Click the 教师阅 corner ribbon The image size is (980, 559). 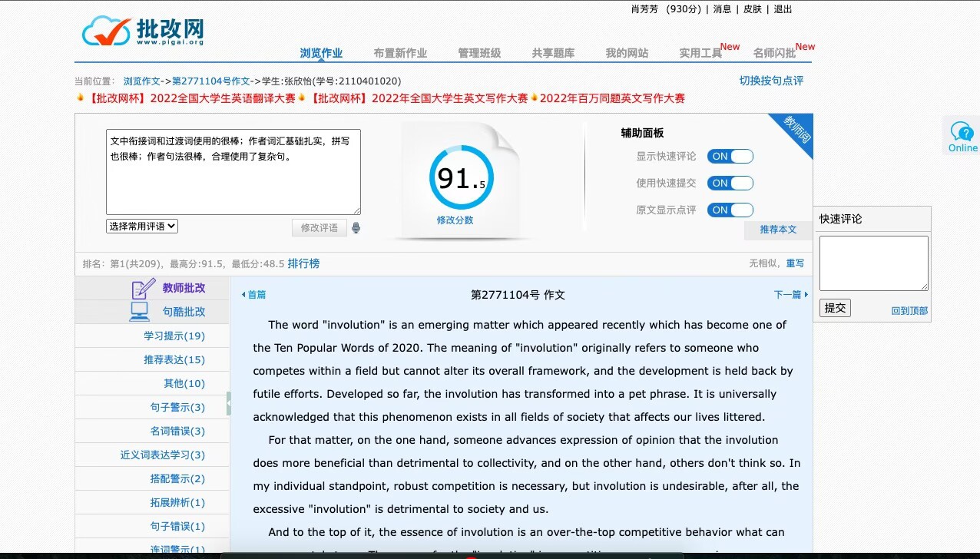(796, 131)
